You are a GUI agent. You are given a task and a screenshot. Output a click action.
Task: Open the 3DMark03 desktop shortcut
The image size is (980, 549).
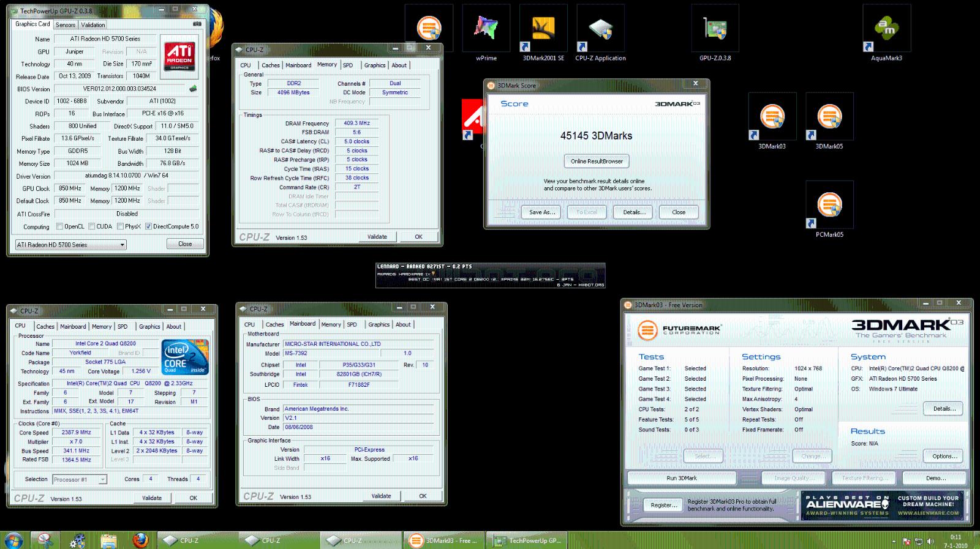coord(772,122)
